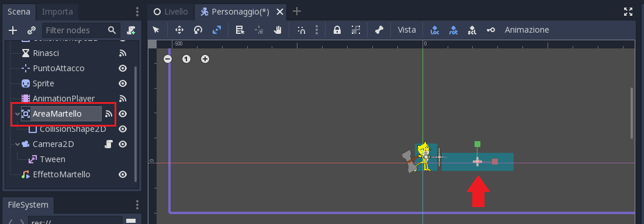
Task: Open the script attached to Camera2D
Action: click(109, 144)
